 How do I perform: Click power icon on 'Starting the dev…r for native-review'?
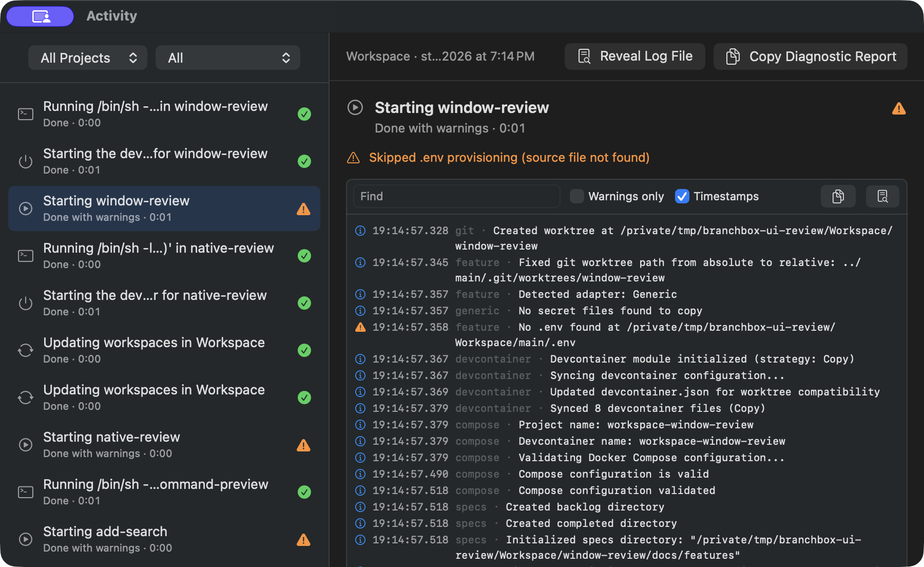point(26,303)
